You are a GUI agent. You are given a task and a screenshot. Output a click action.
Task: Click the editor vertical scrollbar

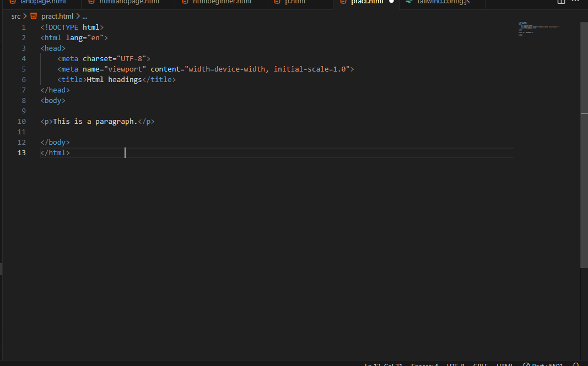click(x=584, y=145)
